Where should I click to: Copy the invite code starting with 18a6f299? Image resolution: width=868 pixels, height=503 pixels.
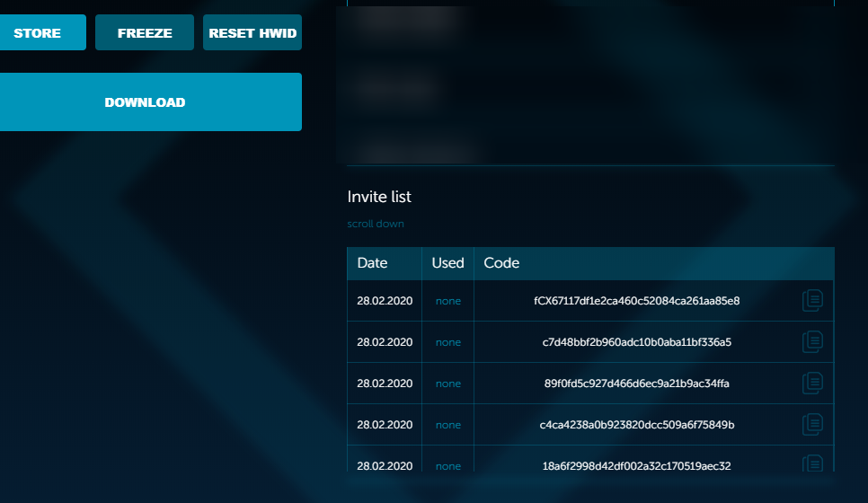click(x=812, y=464)
